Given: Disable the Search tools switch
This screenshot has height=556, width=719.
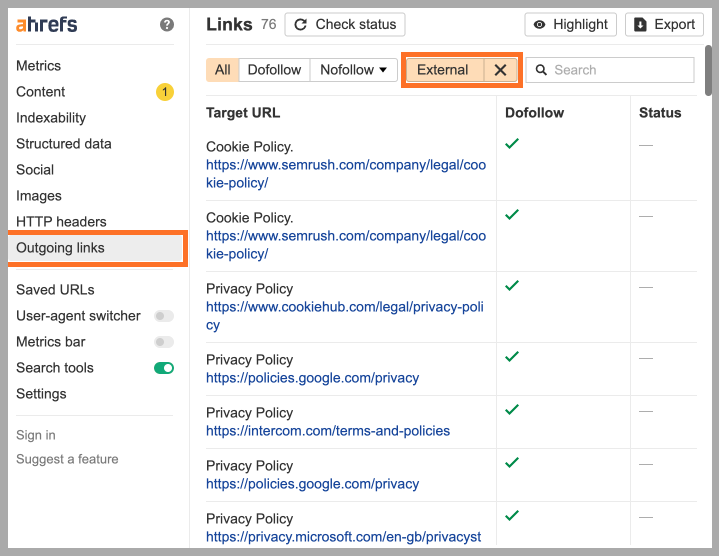Looking at the screenshot, I should coord(164,368).
